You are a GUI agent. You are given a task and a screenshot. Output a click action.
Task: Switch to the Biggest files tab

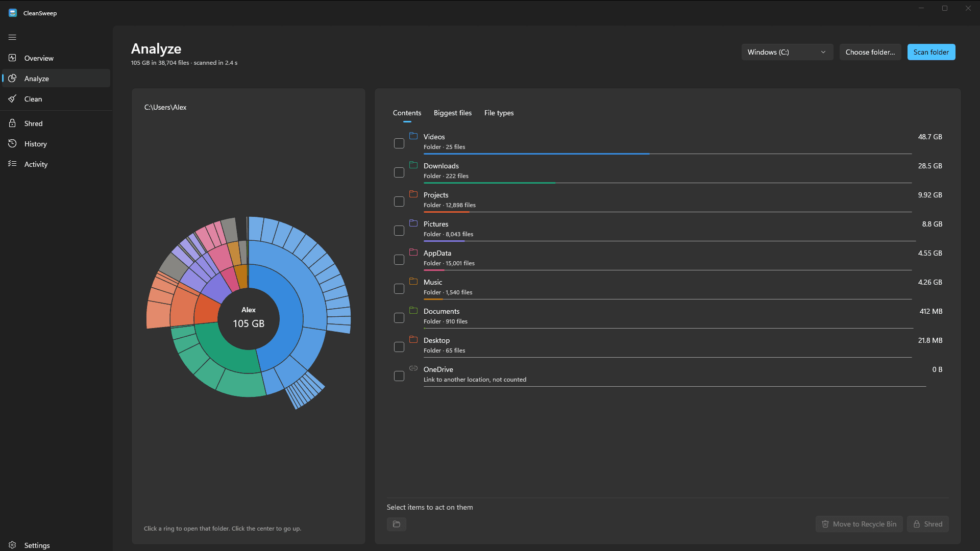[x=453, y=113]
